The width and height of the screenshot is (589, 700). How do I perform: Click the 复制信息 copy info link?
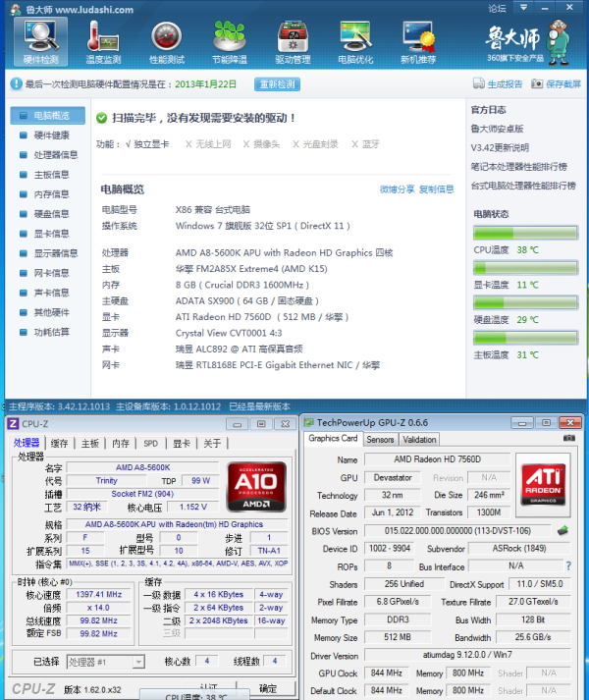tap(436, 189)
